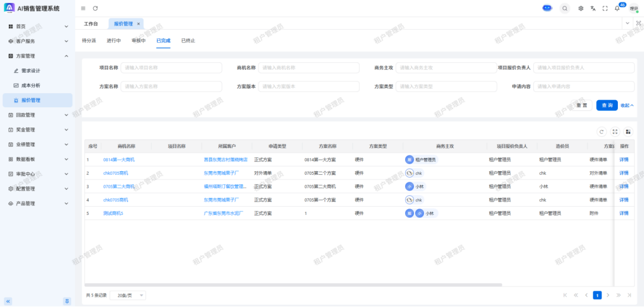Focus the 项目名称 input field
The height and width of the screenshot is (307, 644).
click(172, 68)
